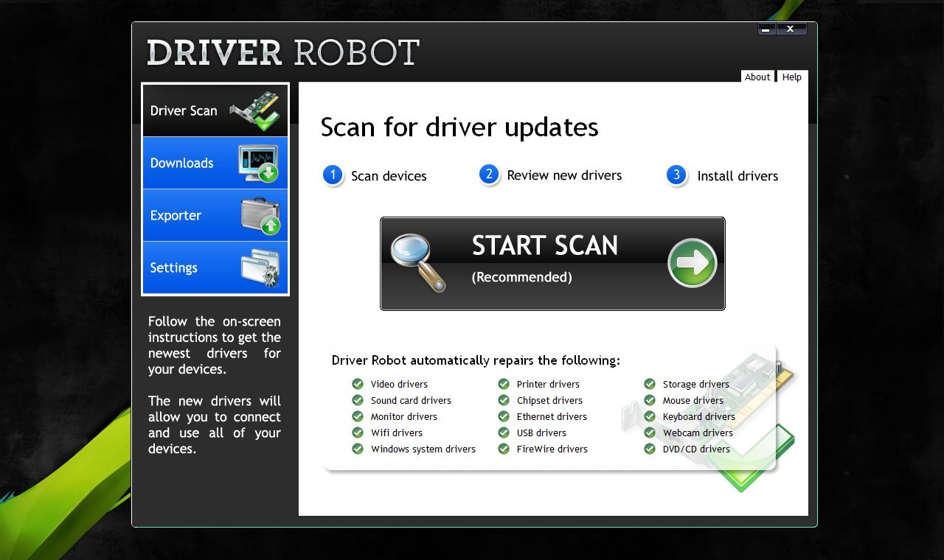
Task: Click the circuit card icon on Driver Scan
Action: tap(255, 111)
